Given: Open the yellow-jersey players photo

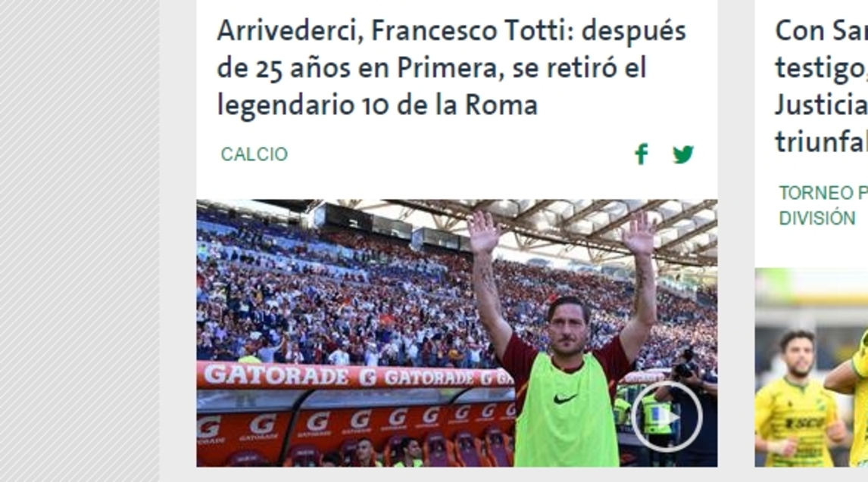Looking at the screenshot, I should [x=811, y=368].
